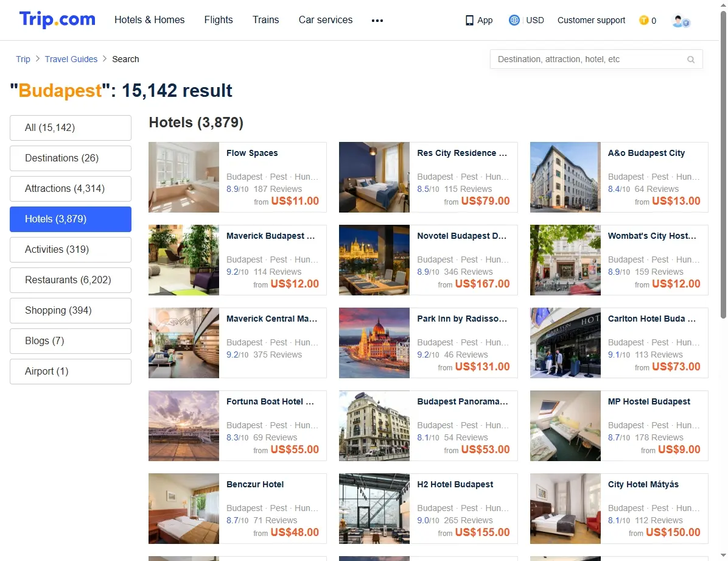Image resolution: width=728 pixels, height=561 pixels.
Task: Open the more options ellipsis menu
Action: pos(377,21)
